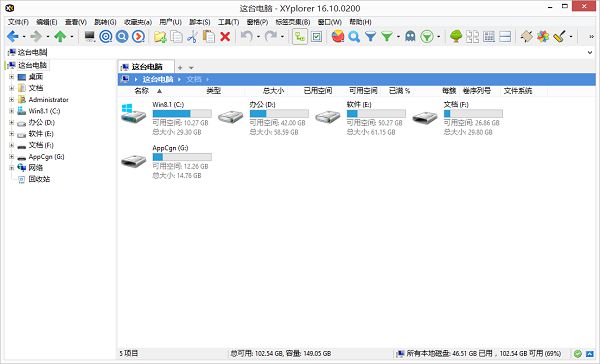This screenshot has width=600, height=364.
Task: Toggle the checkbox selection button
Action: point(316,37)
